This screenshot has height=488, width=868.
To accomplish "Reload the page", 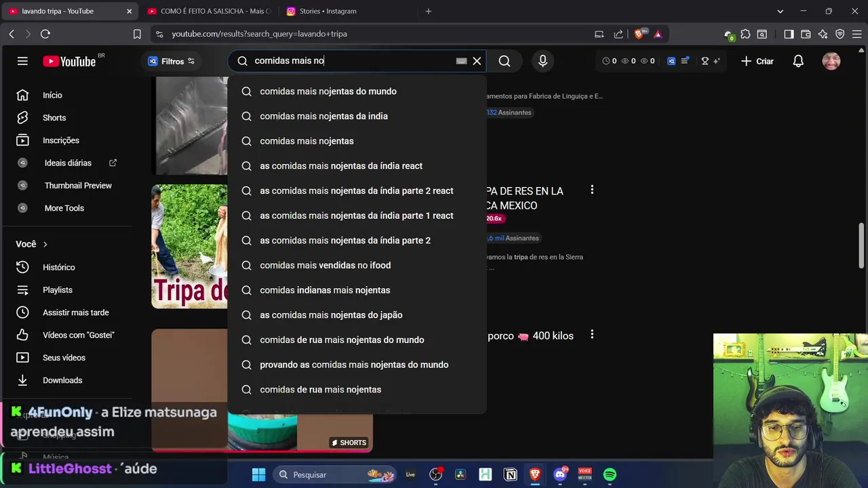I will click(45, 34).
